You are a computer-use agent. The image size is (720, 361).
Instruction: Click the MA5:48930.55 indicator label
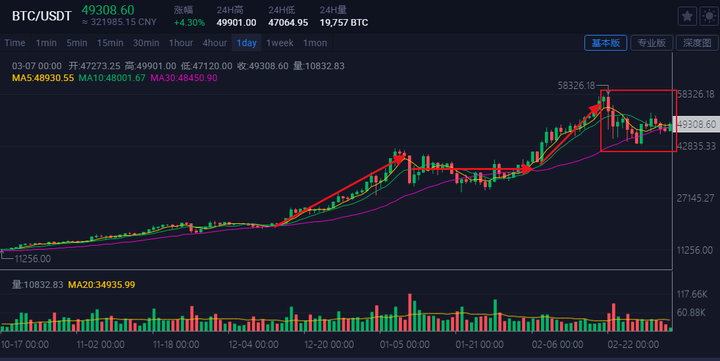click(43, 78)
